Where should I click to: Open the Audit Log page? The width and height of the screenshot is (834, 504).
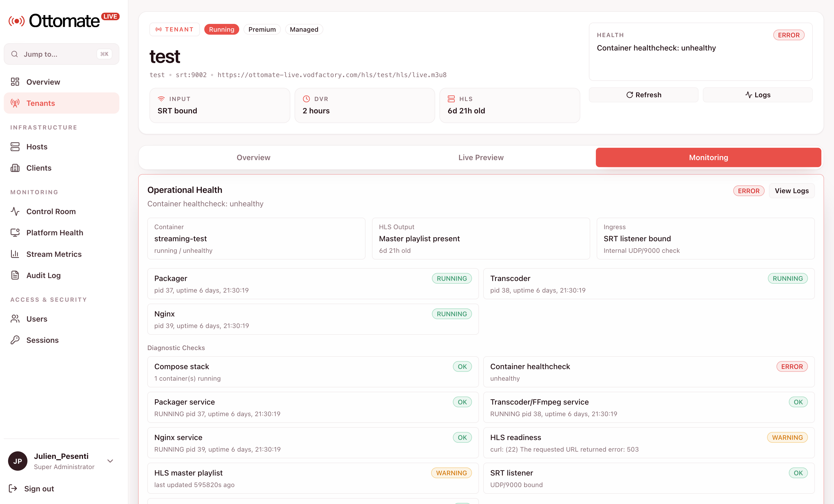pos(62,275)
